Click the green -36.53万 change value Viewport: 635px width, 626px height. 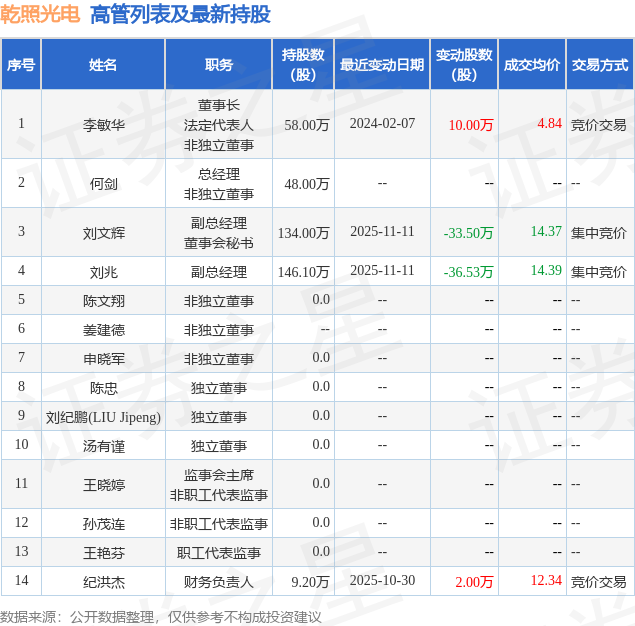click(469, 272)
